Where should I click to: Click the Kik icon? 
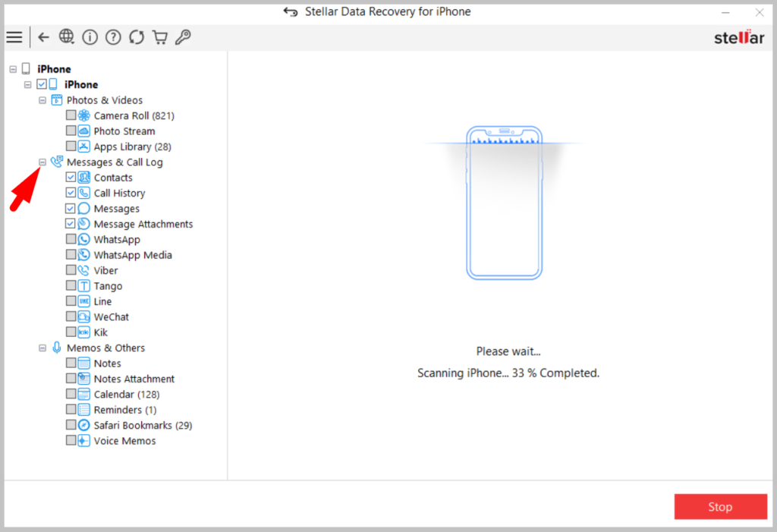click(x=84, y=332)
